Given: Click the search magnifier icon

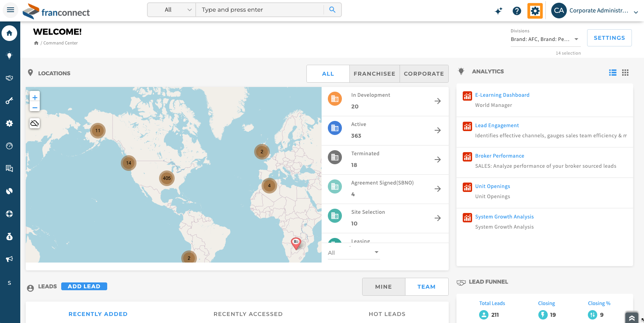Looking at the screenshot, I should pos(332,10).
